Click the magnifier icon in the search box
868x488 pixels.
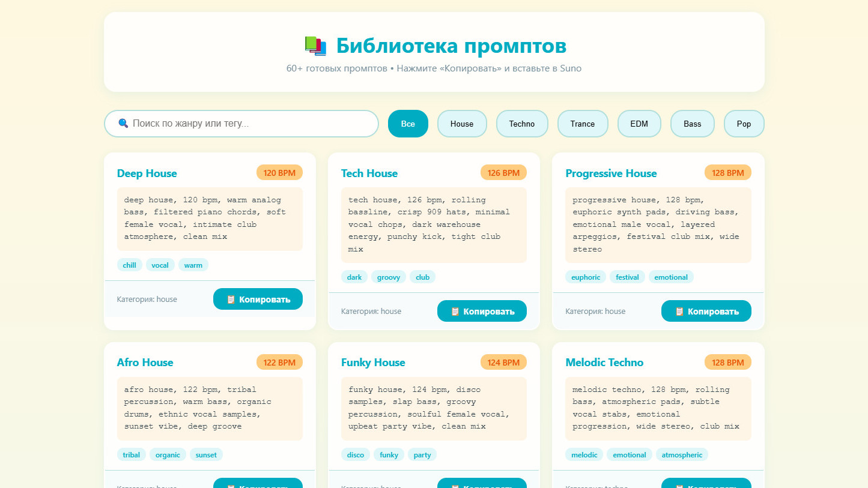(x=123, y=123)
